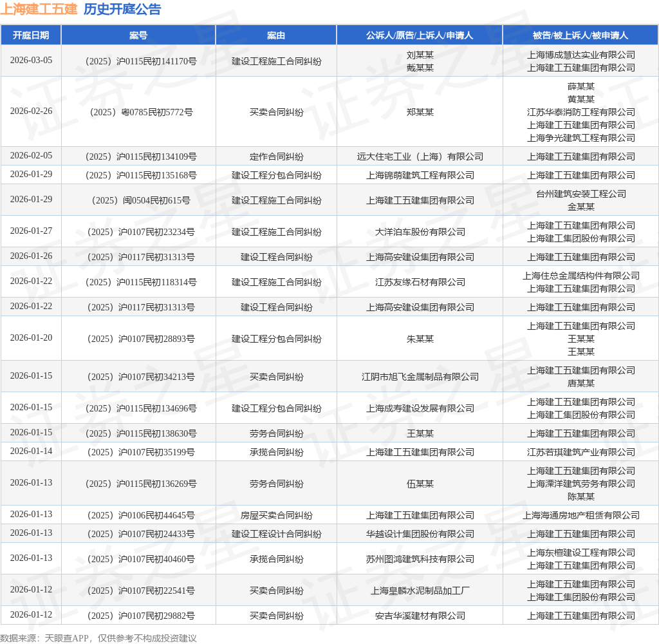Click case number (2025)沪0115民初134696号
659x644 pixels.
pos(141,408)
